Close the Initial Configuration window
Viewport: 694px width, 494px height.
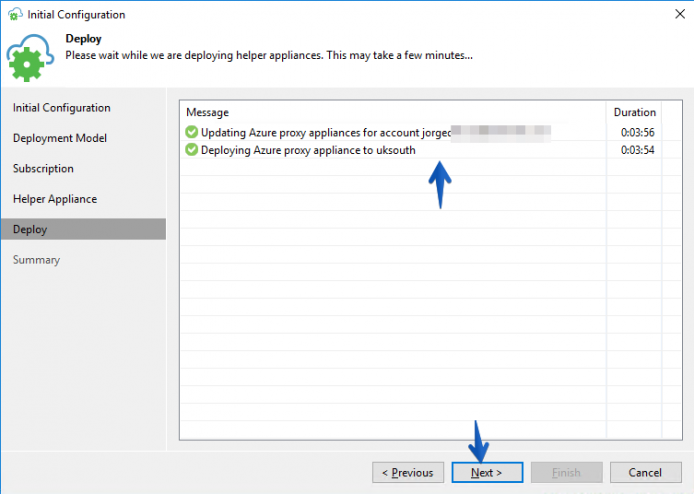[680, 14]
